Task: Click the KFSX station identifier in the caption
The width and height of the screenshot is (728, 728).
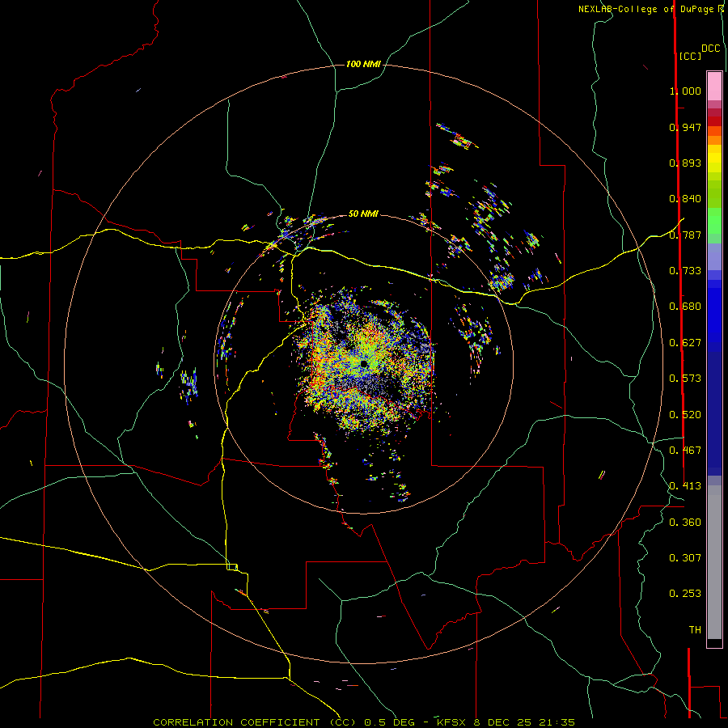Action: coord(452,722)
